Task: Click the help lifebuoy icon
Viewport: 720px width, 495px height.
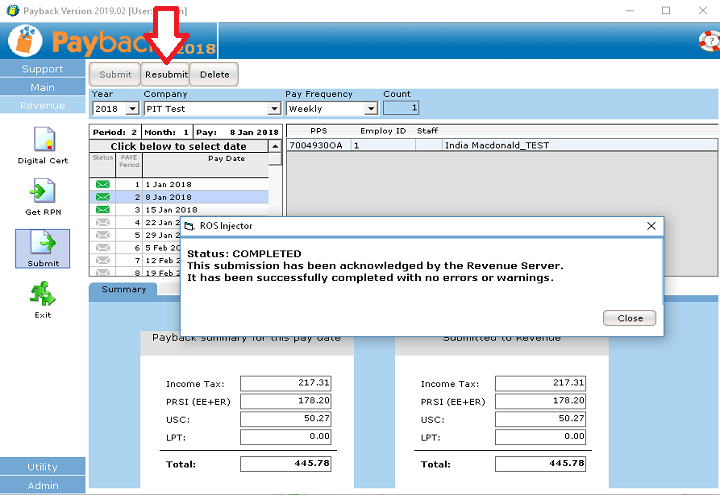Action: pyautogui.click(x=709, y=41)
